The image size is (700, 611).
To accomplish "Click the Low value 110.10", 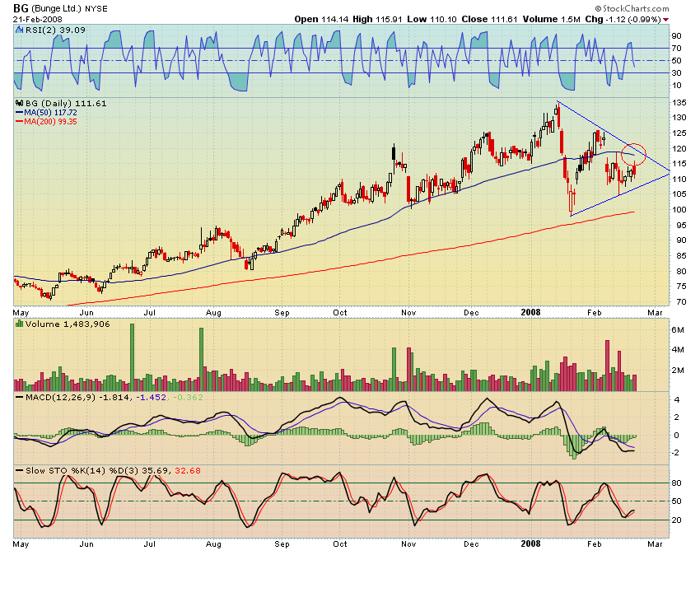I will [x=443, y=19].
